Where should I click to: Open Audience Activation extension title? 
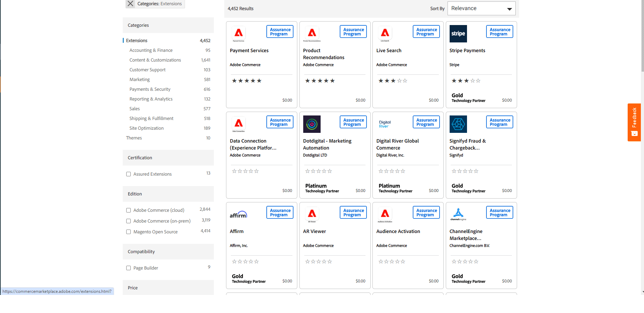(x=398, y=232)
